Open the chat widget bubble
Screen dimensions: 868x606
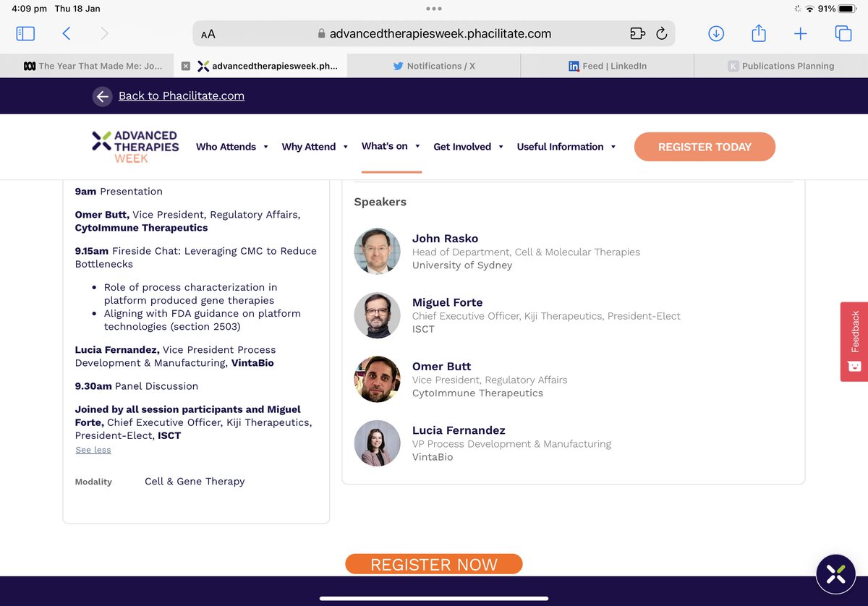click(x=835, y=574)
